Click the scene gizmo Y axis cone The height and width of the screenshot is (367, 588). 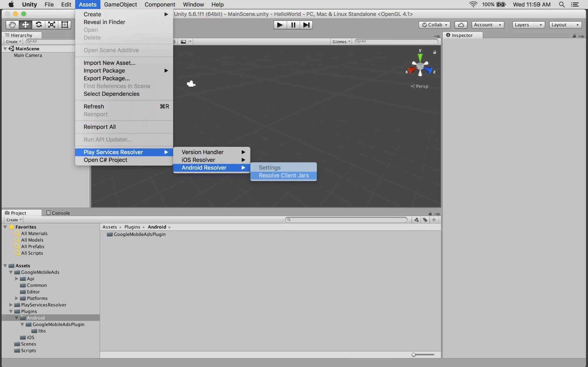(420, 57)
